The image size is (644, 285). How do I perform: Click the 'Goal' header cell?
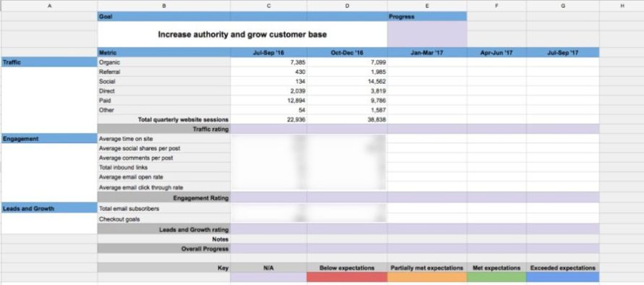point(164,17)
